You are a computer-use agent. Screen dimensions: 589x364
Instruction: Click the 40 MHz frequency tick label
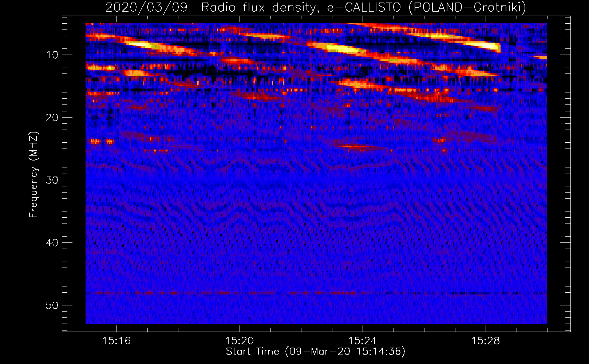point(52,243)
